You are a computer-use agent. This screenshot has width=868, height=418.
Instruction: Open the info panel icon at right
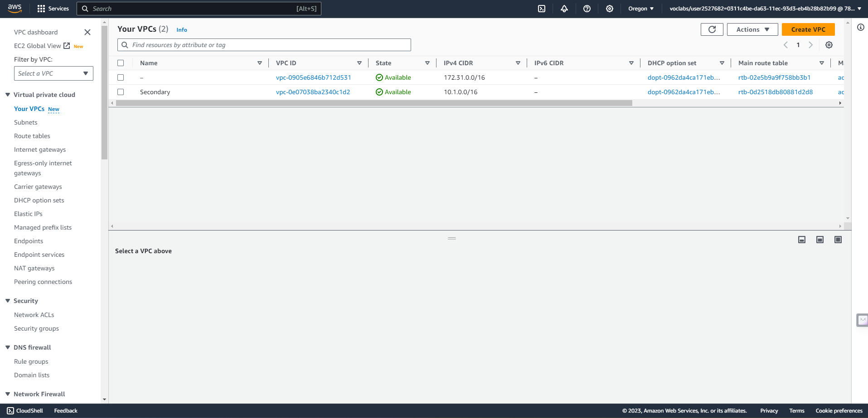point(860,28)
